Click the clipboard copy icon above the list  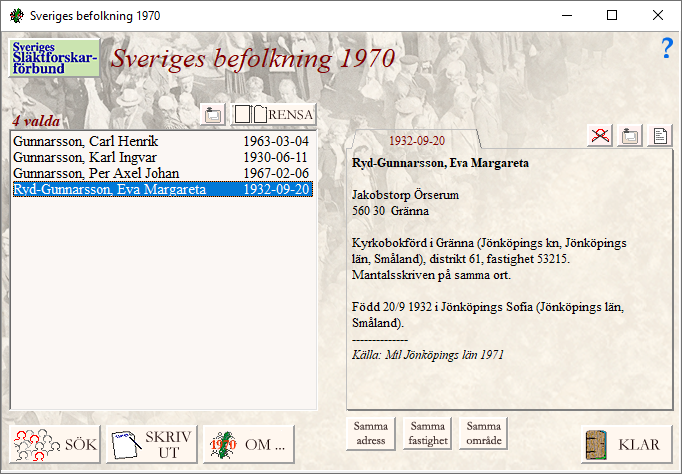pos(213,114)
